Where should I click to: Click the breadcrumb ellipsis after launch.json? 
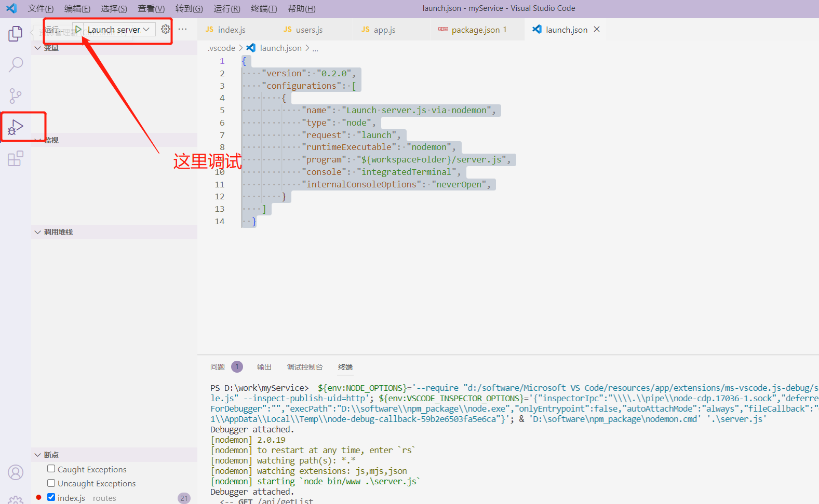[315, 48]
